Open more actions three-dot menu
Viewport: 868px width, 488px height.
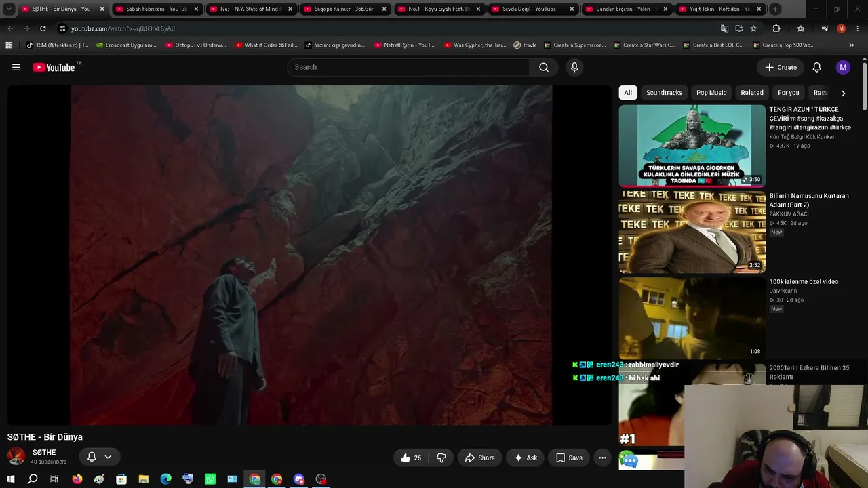click(x=602, y=457)
